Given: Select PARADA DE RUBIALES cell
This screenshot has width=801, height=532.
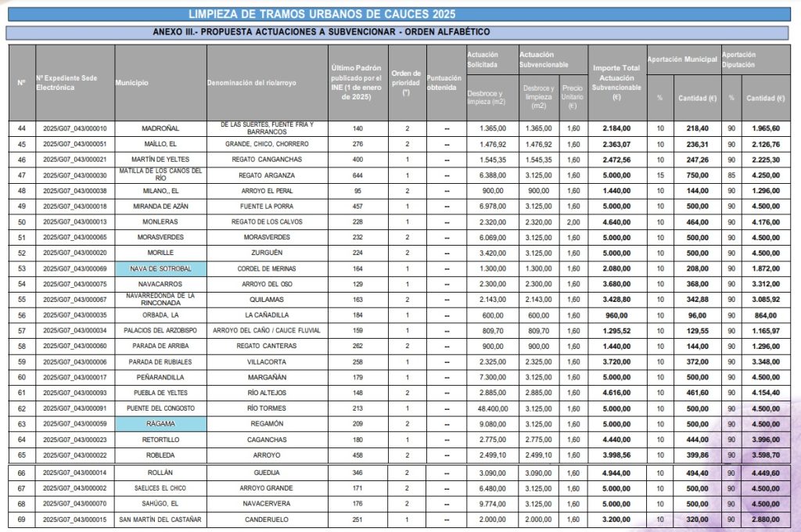Looking at the screenshot, I should point(160,361).
